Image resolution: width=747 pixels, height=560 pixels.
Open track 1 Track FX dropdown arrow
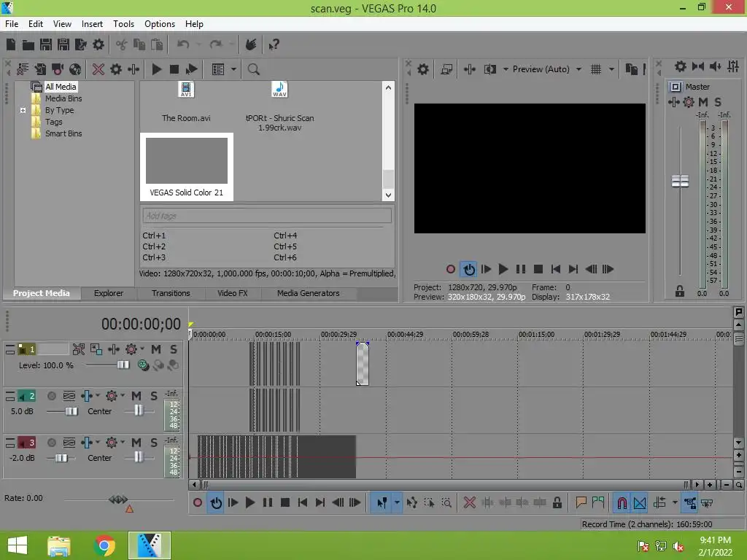142,349
